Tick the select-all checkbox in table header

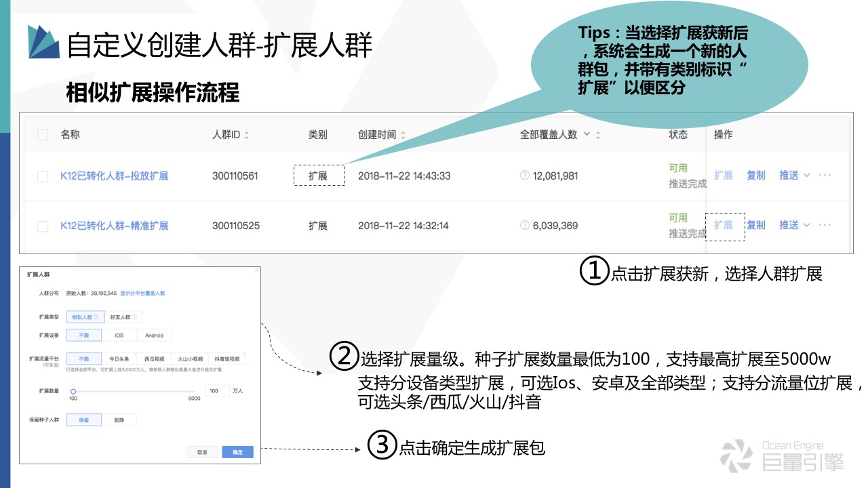pyautogui.click(x=43, y=135)
